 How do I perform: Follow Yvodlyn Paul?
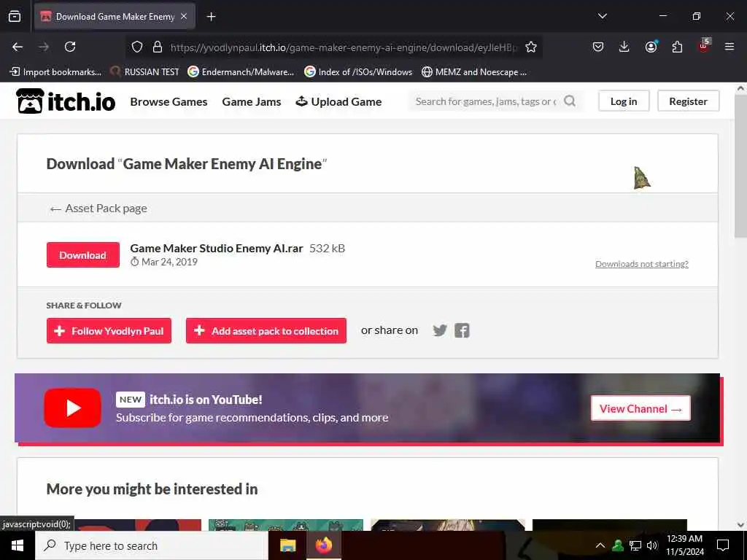coord(109,330)
